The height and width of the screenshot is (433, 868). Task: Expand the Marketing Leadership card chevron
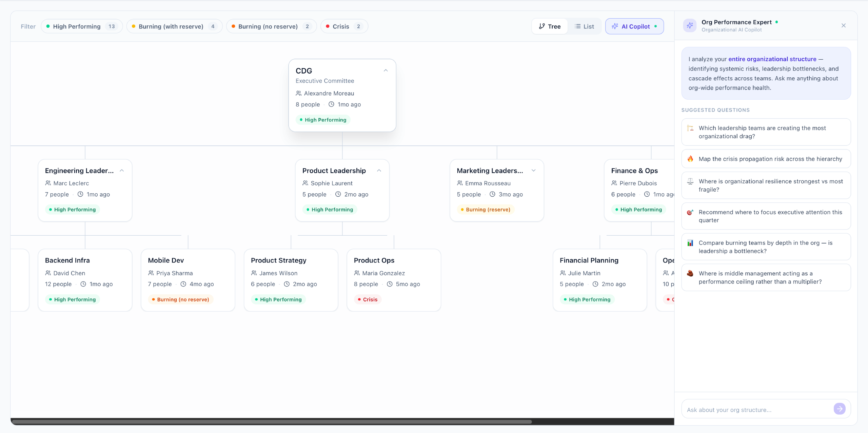coord(534,171)
